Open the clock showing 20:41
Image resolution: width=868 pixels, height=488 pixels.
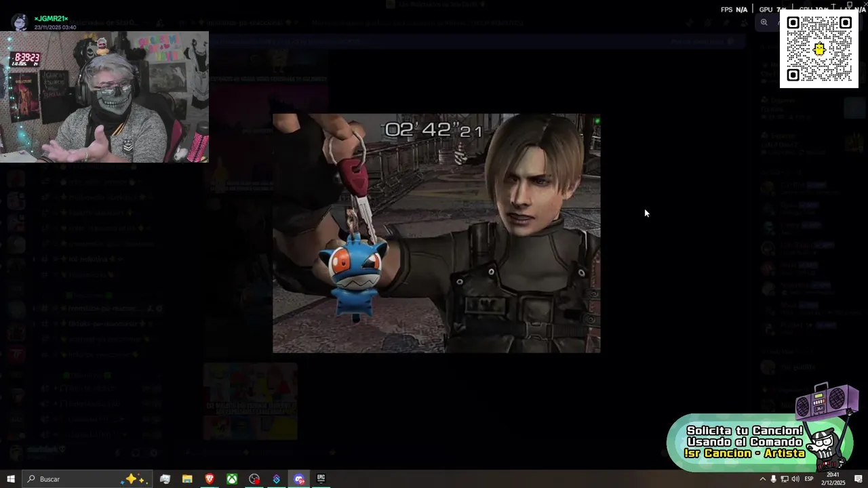pyautogui.click(x=832, y=479)
